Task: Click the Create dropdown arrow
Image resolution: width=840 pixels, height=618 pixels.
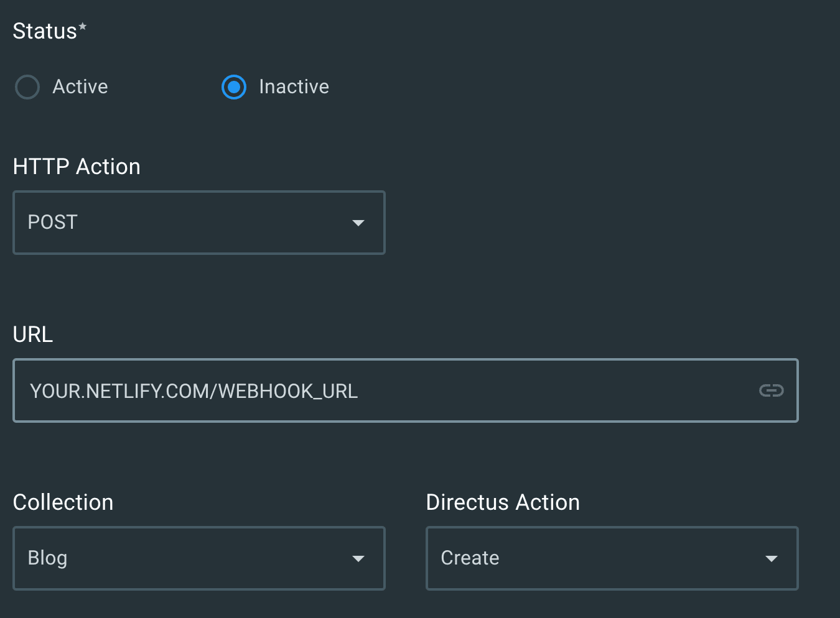Action: (772, 558)
